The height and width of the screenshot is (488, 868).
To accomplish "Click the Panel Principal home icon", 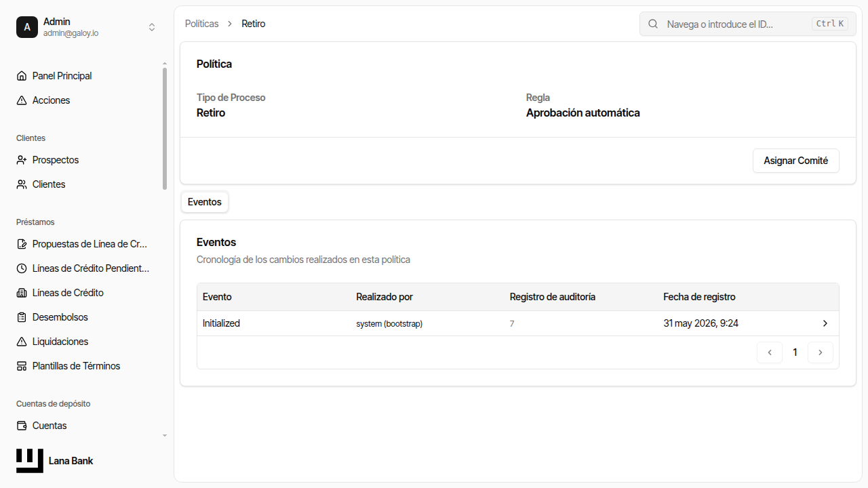I will tap(22, 76).
